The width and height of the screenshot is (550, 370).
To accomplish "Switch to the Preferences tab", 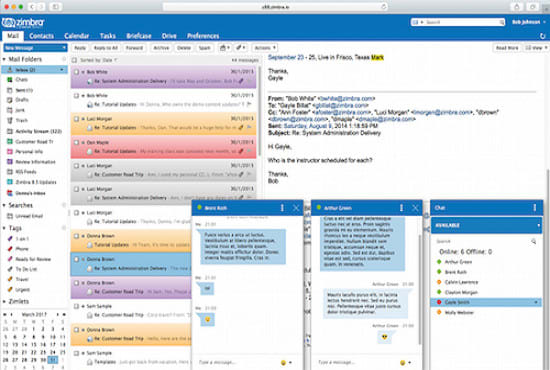I will [203, 36].
